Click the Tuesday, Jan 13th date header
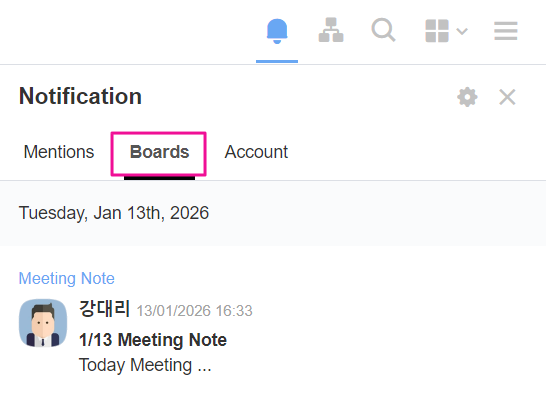This screenshot has height=398, width=546. click(x=114, y=213)
